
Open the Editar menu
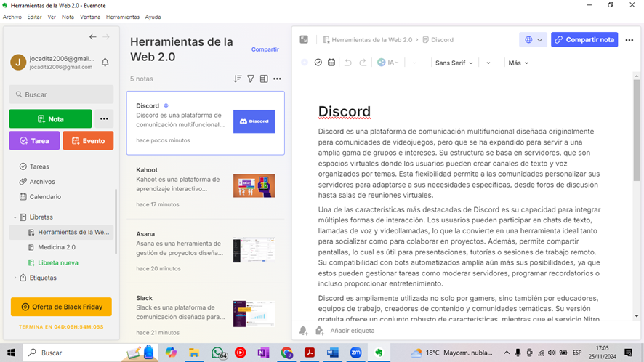pos(34,17)
